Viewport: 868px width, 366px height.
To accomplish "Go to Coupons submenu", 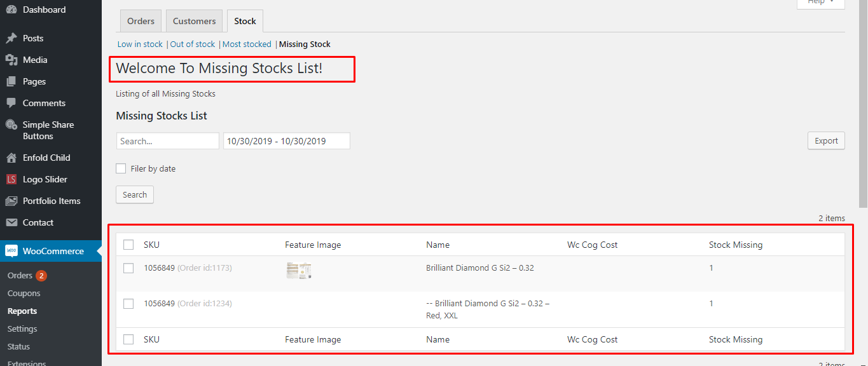I will click(x=24, y=294).
